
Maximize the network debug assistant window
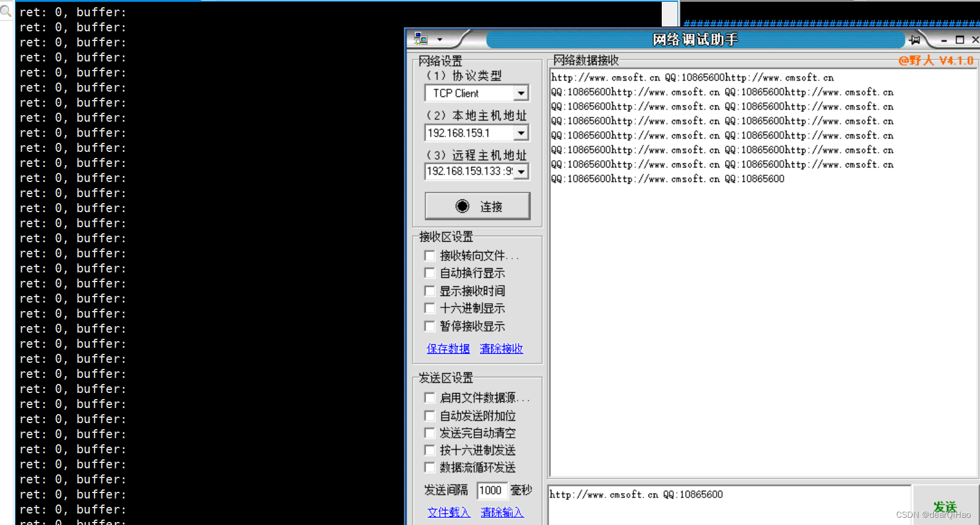960,40
